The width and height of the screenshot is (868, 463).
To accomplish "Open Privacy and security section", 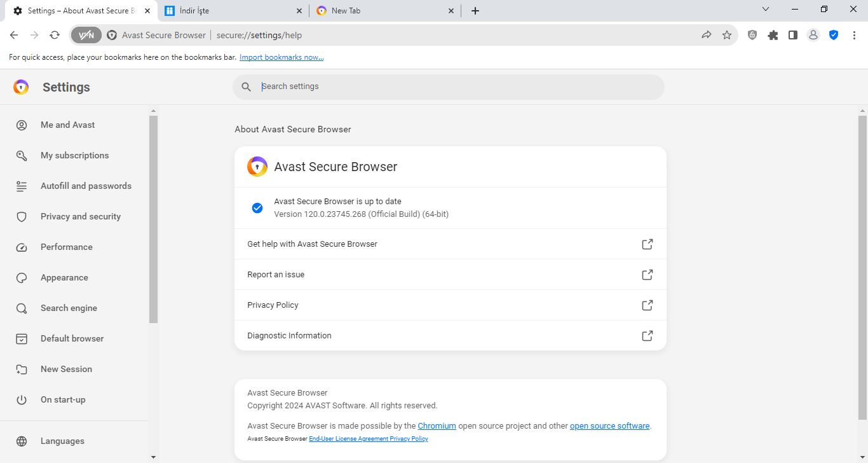I will (74, 216).
